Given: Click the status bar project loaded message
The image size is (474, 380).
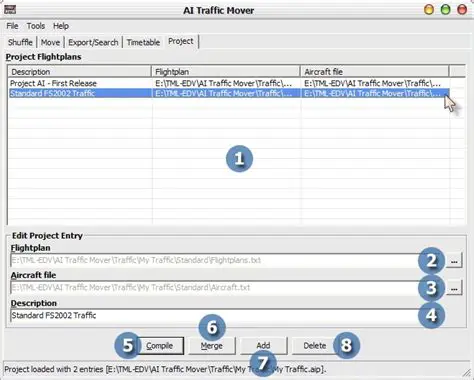Looking at the screenshot, I should (x=165, y=369).
